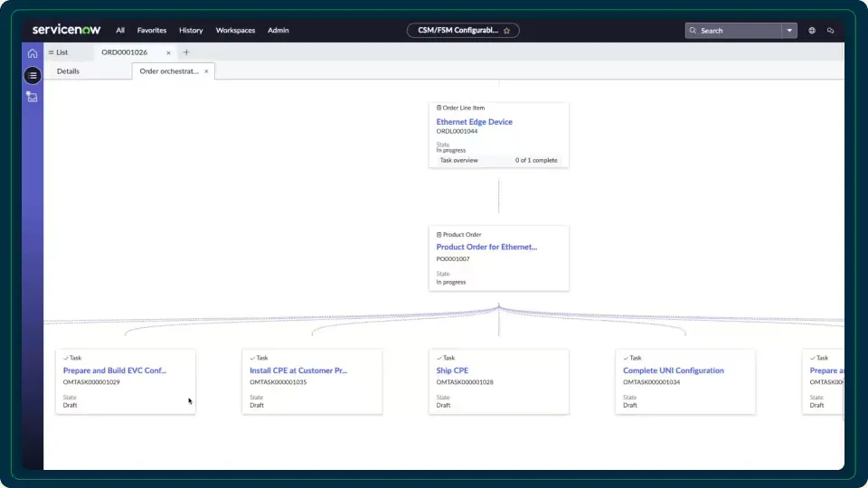868x488 pixels.
Task: Close the ORD0001026 tab
Action: tap(168, 53)
